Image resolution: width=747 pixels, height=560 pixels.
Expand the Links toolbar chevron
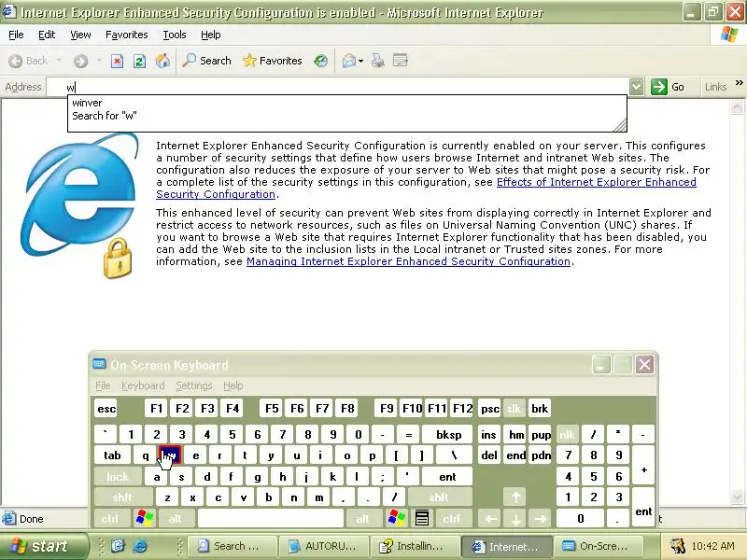pyautogui.click(x=739, y=83)
